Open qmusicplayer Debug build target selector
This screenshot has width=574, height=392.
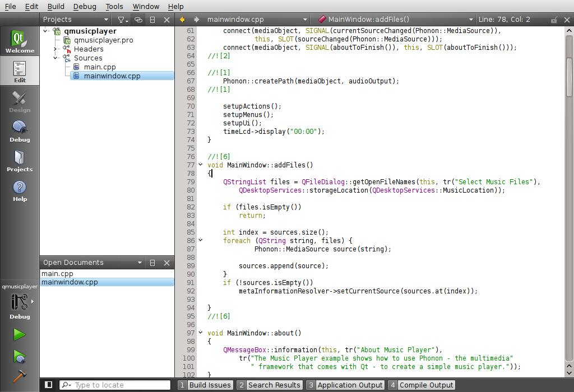point(20,302)
